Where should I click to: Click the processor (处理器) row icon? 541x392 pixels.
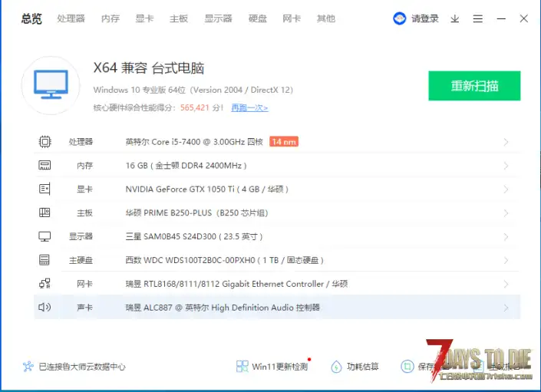[x=45, y=142]
